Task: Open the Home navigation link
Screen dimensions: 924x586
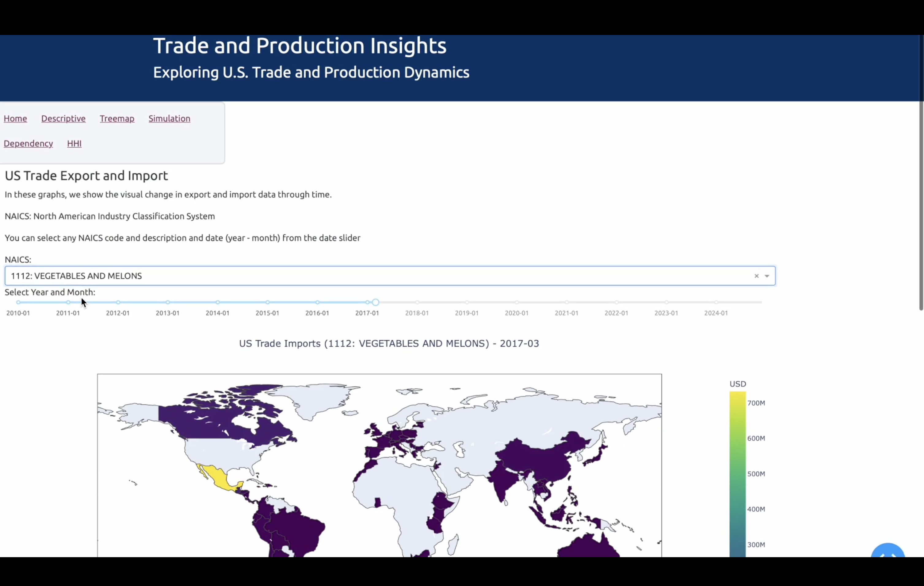Action: click(x=15, y=118)
